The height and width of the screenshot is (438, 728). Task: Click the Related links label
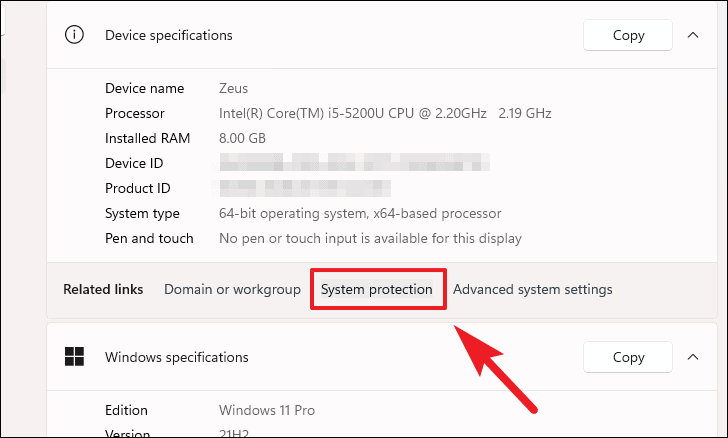pyautogui.click(x=103, y=289)
